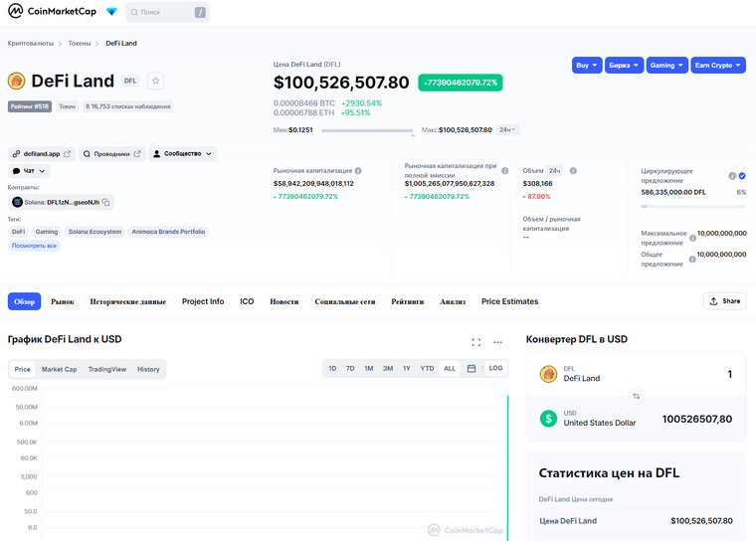Open the chart calendar date picker
Screen dimensions: 756x541
click(472, 368)
